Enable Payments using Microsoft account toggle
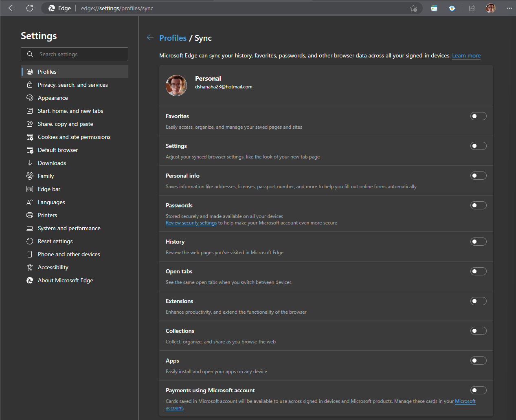516x420 pixels. [479, 390]
